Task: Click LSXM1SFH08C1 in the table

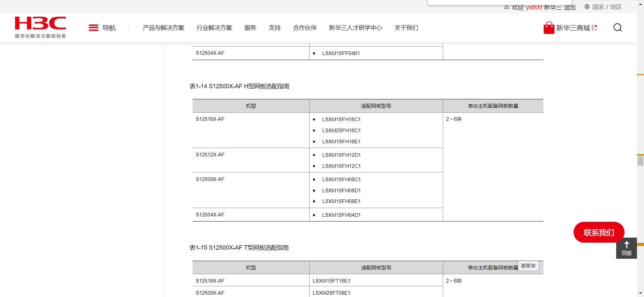Action: tap(341, 180)
